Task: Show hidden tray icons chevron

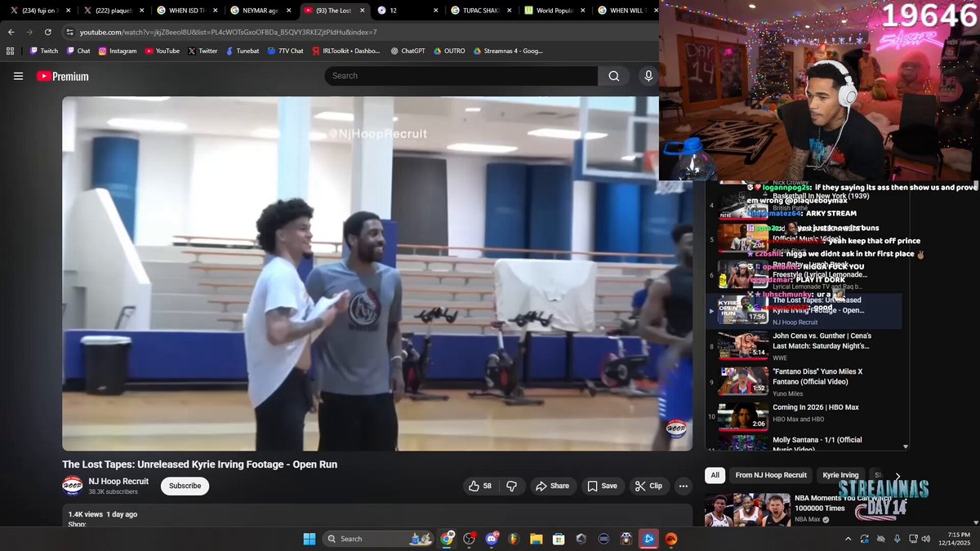Action: coord(848,539)
